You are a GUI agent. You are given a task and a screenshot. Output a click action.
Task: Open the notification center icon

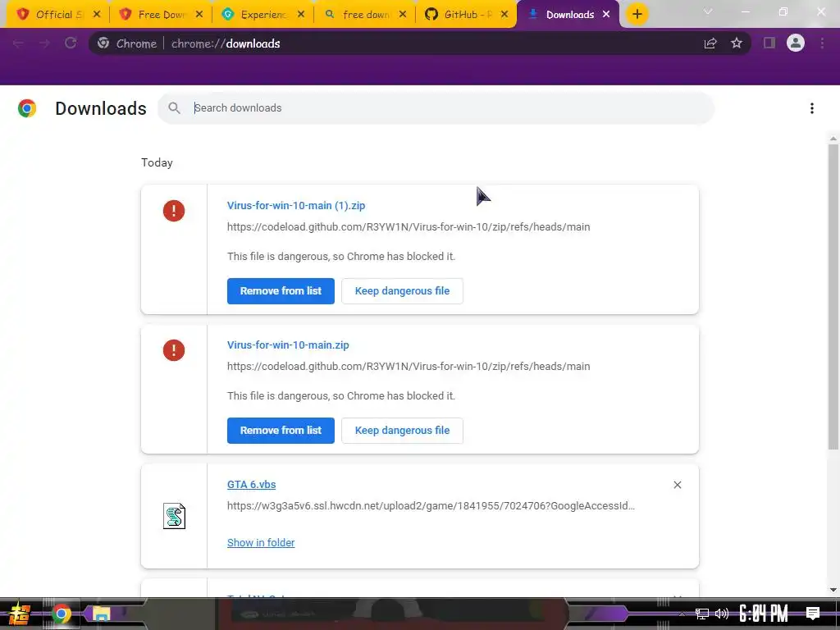pos(813,614)
